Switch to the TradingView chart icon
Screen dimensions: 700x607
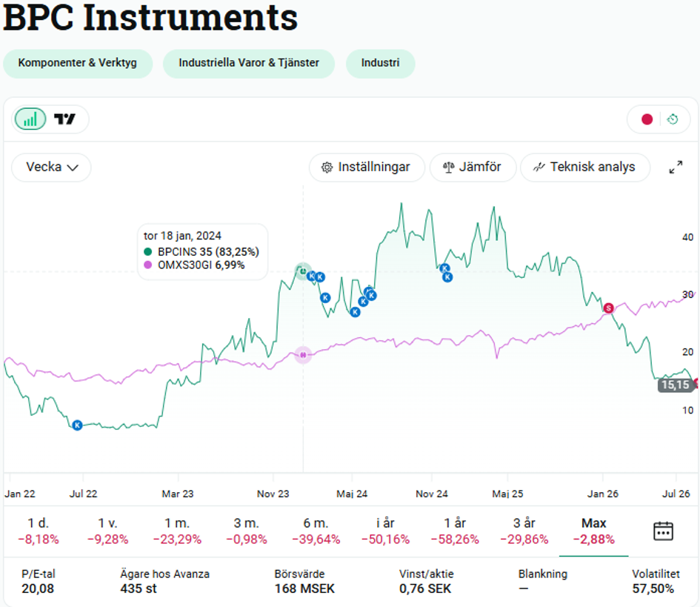(x=64, y=119)
